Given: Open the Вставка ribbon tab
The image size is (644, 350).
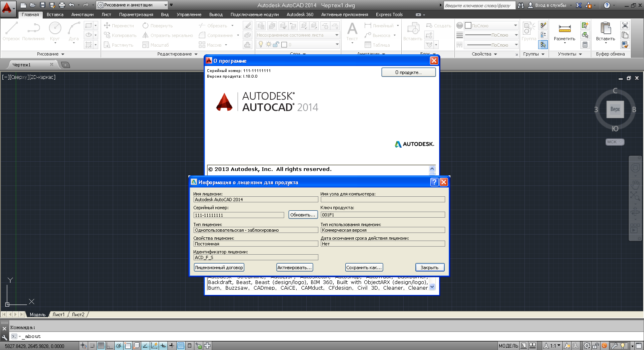Looking at the screenshot, I should pos(55,14).
